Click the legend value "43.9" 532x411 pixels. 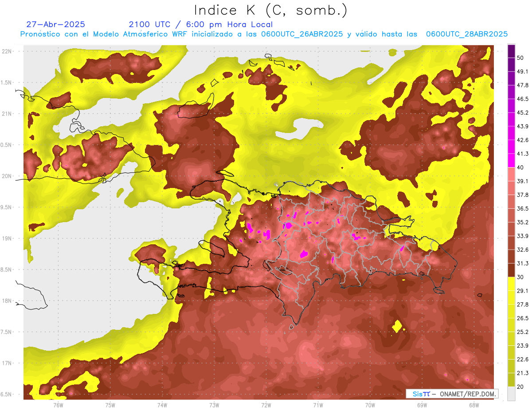(523, 126)
